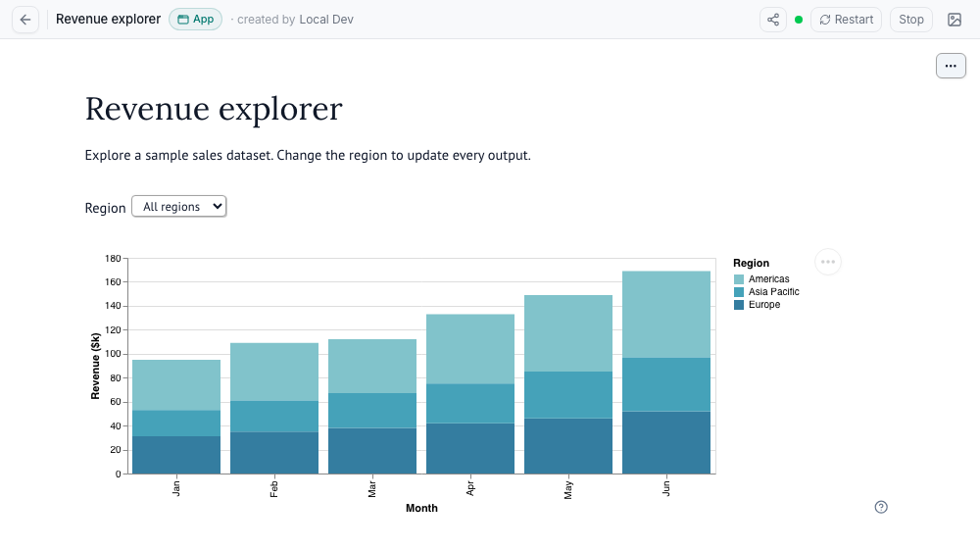The image size is (980, 549).
Task: Click the Revenue explorer header title
Action: 108,20
